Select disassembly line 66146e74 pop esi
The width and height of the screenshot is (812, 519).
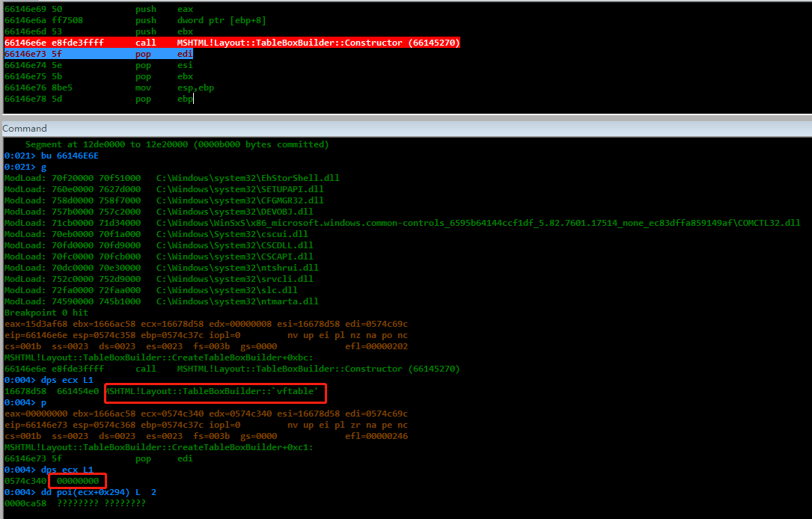coord(98,65)
